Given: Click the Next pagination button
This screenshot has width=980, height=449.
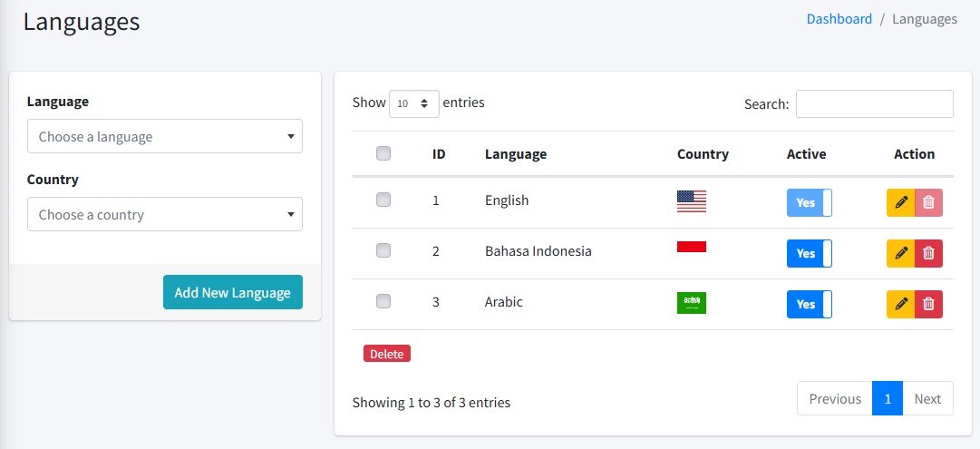Looking at the screenshot, I should click(x=927, y=398).
